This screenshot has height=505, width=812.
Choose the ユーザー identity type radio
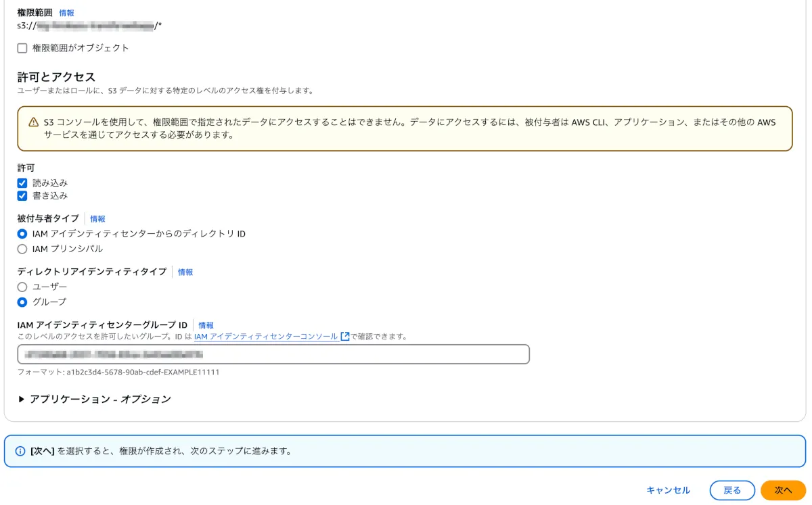coord(22,287)
